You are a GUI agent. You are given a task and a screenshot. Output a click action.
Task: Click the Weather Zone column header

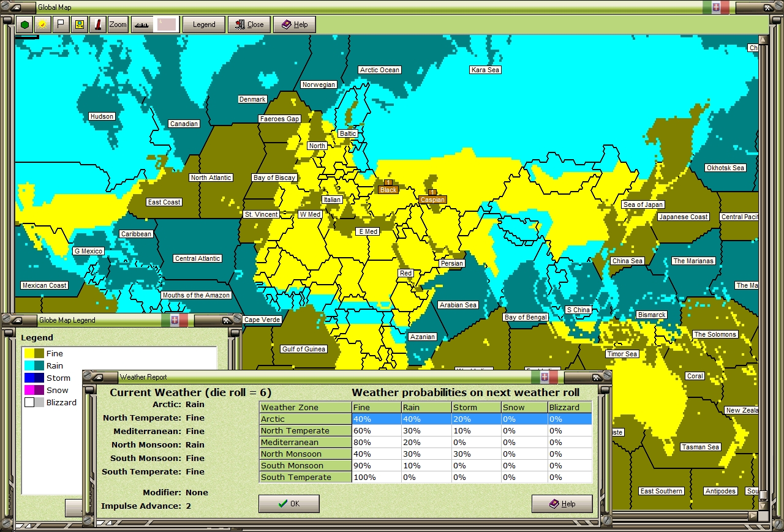(306, 407)
